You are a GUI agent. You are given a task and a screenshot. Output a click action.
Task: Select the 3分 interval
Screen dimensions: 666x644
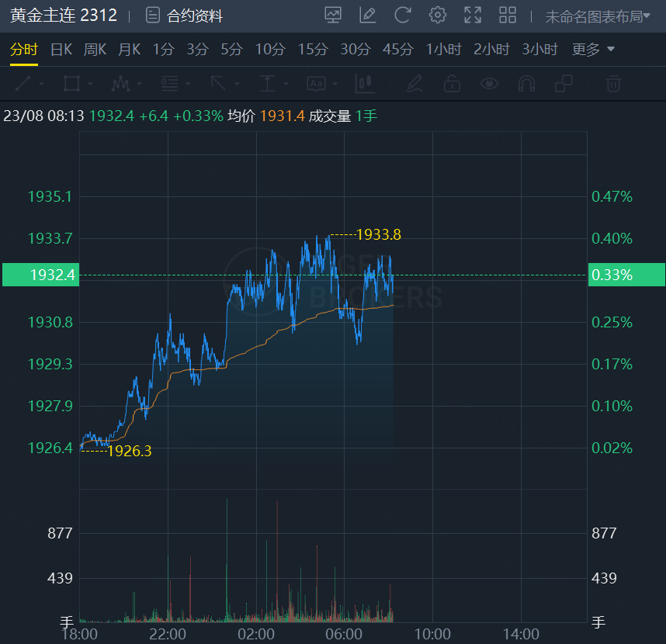click(x=197, y=49)
